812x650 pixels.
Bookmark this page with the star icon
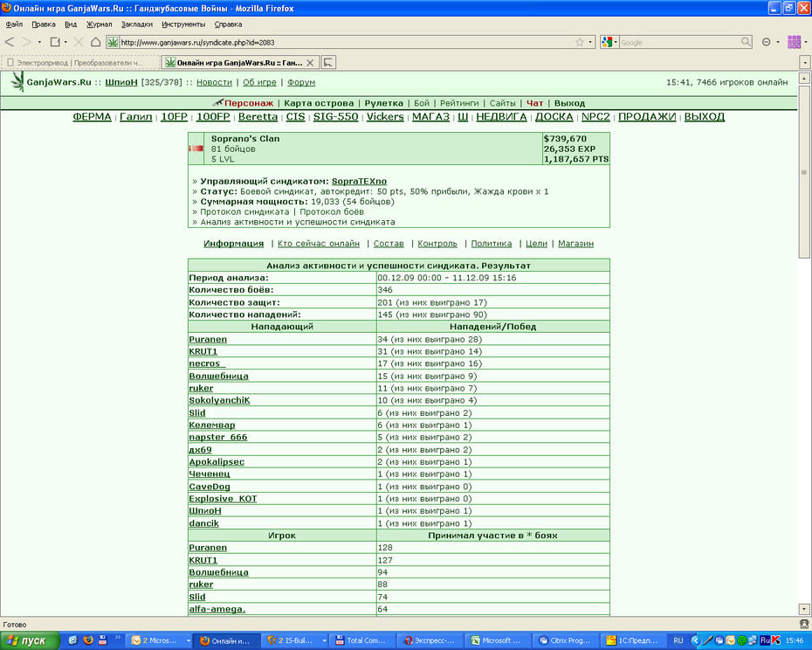click(580, 43)
